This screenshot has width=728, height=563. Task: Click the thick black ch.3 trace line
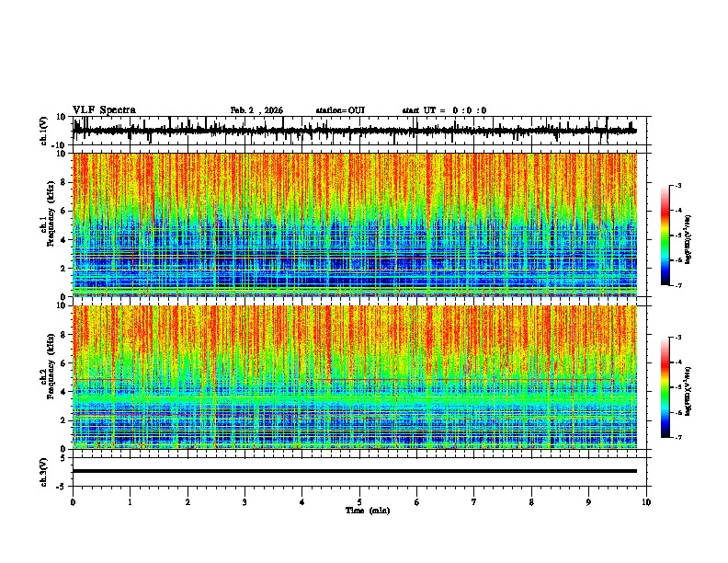tap(355, 471)
